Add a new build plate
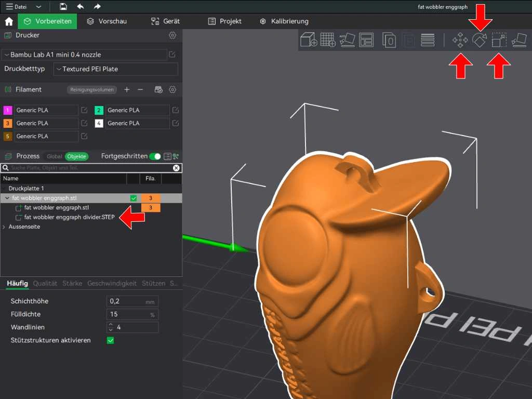 [x=328, y=40]
